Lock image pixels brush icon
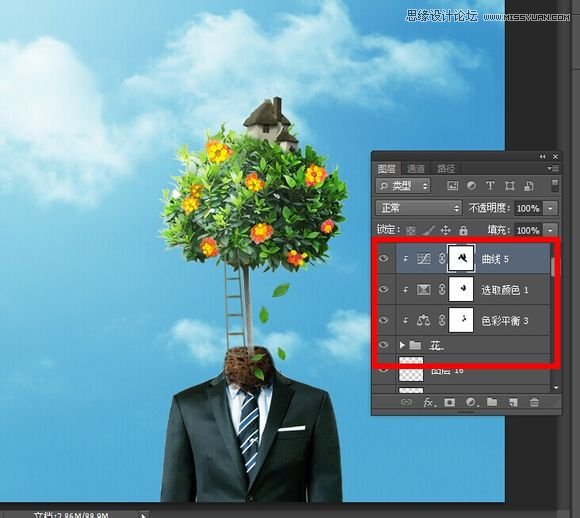The image size is (580, 518). pos(428,231)
